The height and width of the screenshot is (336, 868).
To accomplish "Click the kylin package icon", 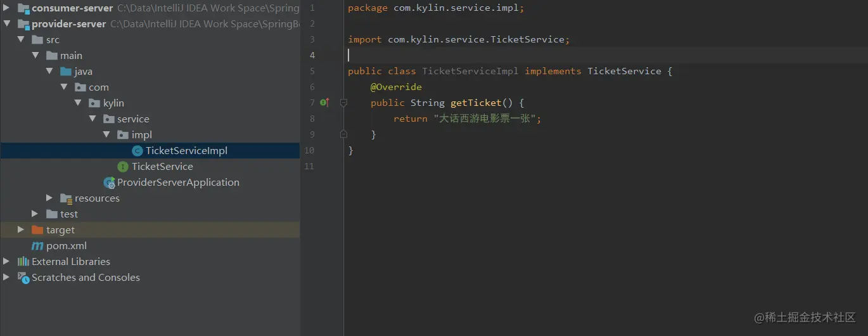I will pyautogui.click(x=94, y=103).
